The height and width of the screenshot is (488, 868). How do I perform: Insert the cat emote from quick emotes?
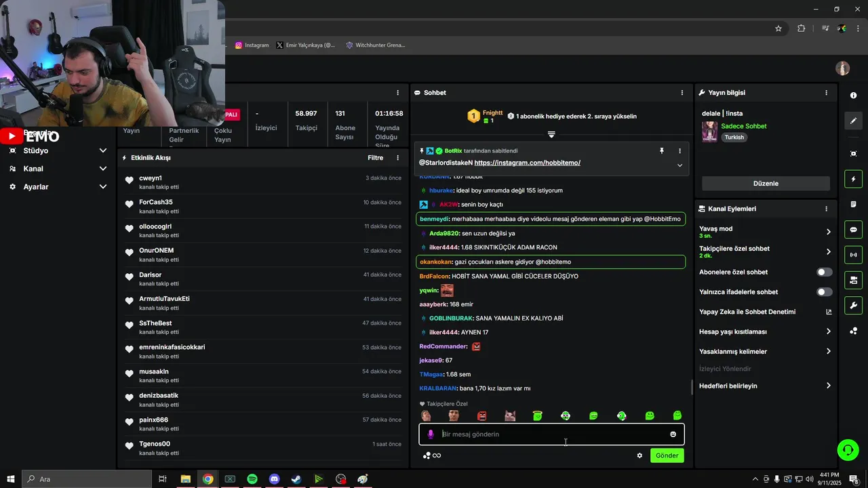pos(509,416)
